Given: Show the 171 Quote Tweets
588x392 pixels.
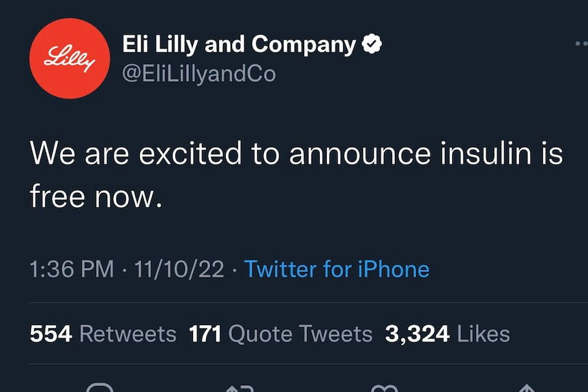Looking at the screenshot, I should click(280, 333).
